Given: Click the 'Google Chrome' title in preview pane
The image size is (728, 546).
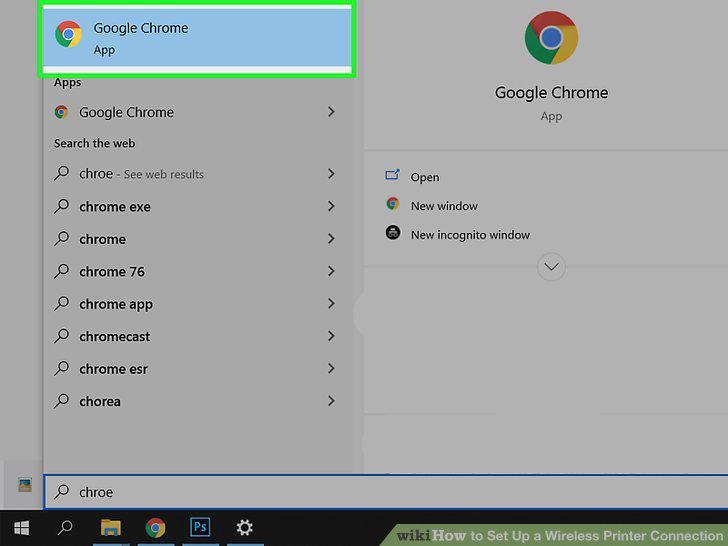Looking at the screenshot, I should [x=552, y=93].
